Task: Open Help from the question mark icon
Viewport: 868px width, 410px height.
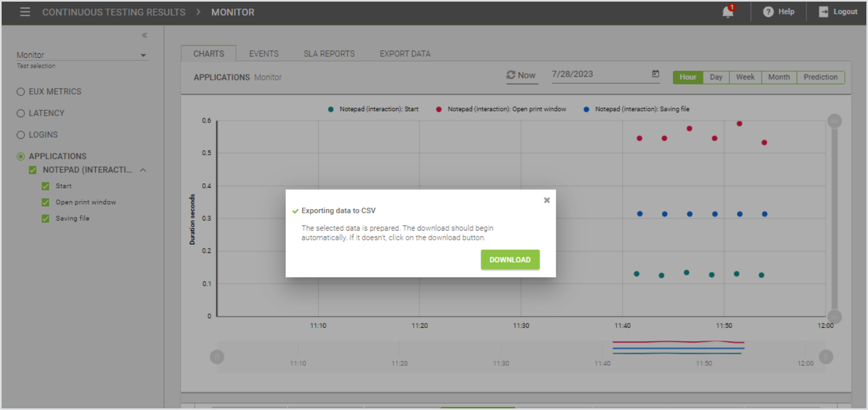Action: pyautogui.click(x=768, y=12)
